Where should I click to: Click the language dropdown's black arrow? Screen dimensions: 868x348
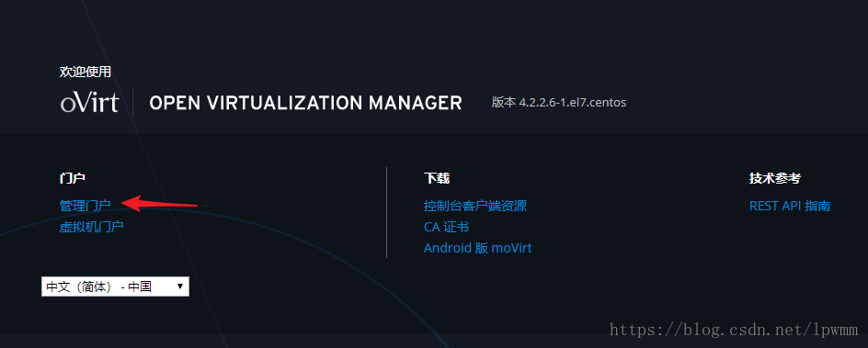tap(180, 286)
